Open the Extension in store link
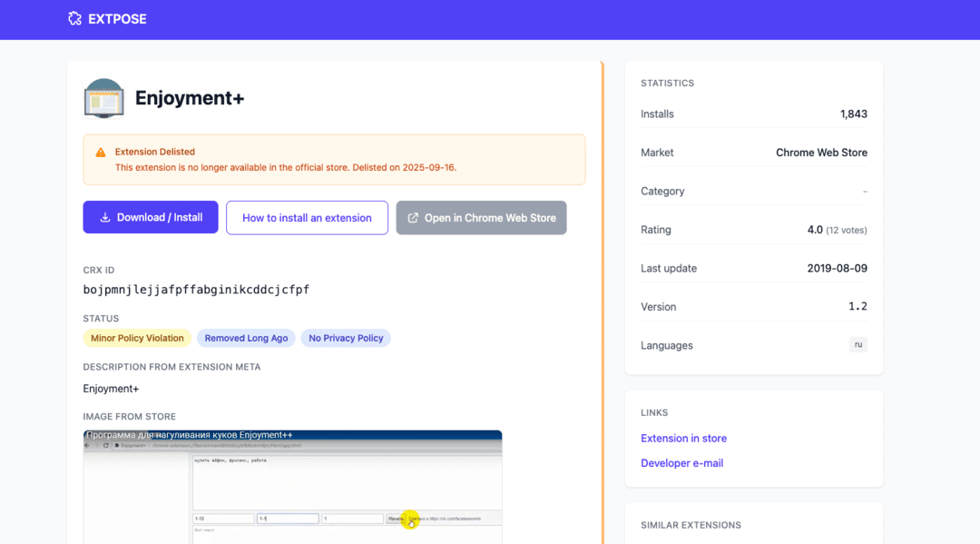Viewport: 980px width, 544px height. (683, 438)
